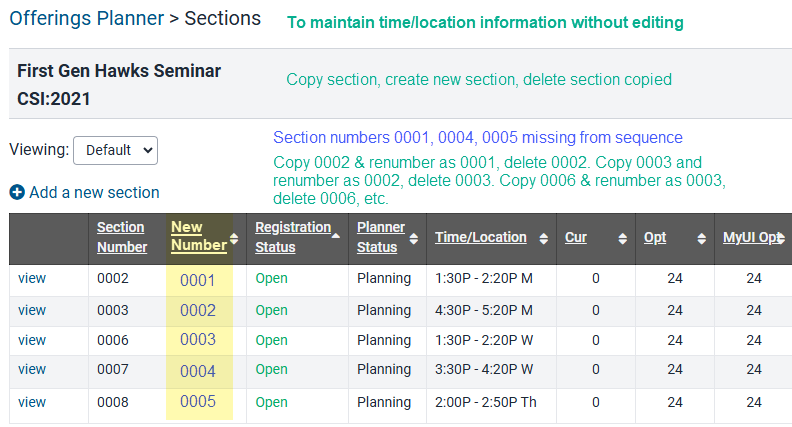Image resolution: width=792 pixels, height=427 pixels.
Task: Open view link for section 0006
Action: 32,341
